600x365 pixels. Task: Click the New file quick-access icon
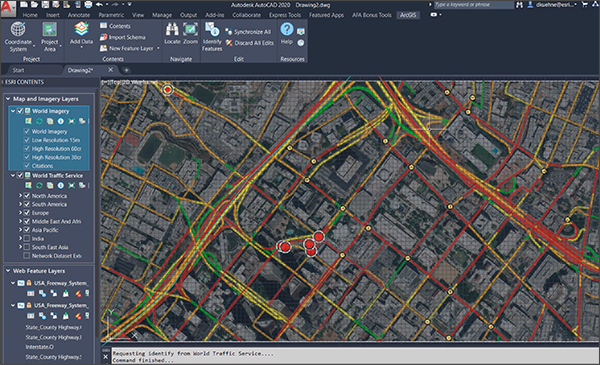[24, 5]
